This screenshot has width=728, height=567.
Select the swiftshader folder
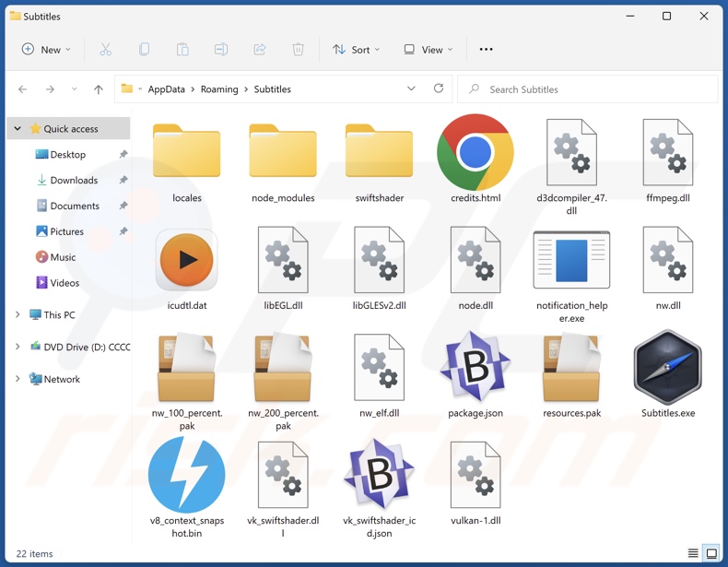click(380, 160)
